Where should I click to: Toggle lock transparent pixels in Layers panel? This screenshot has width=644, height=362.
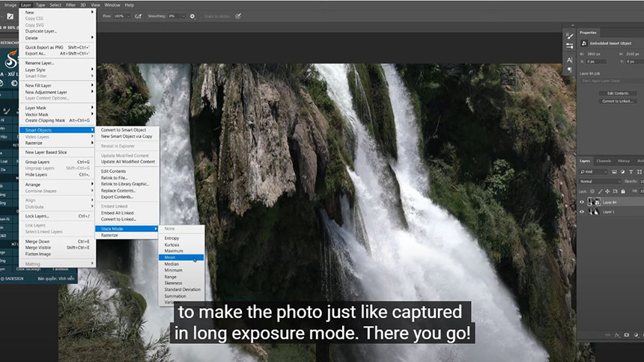point(592,191)
